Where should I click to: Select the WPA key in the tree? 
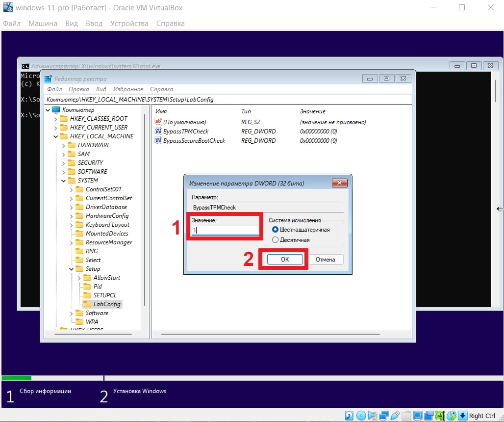(x=92, y=321)
